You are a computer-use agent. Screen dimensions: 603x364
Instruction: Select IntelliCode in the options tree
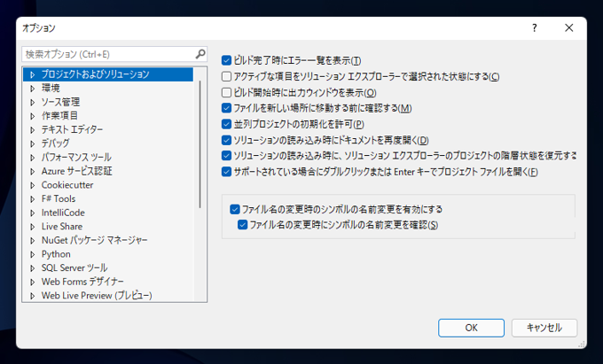click(x=63, y=213)
